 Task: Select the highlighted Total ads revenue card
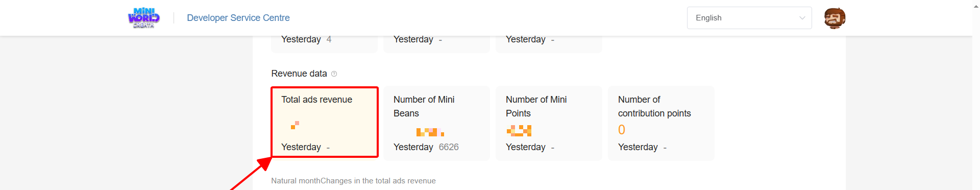click(325, 122)
